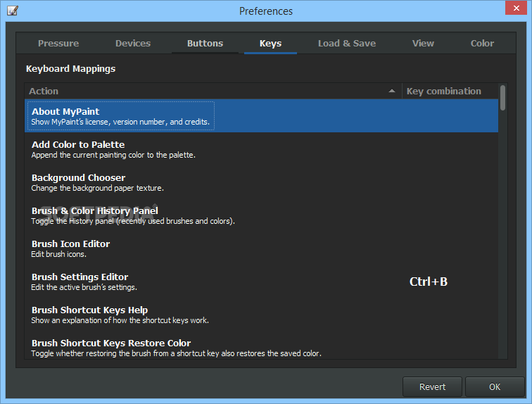Select the Add Color to Palette action

[261, 149]
